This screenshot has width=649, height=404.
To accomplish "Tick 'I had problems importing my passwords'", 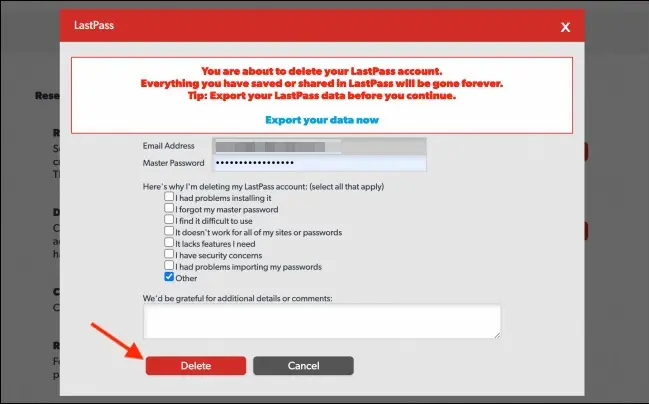I will tap(169, 266).
